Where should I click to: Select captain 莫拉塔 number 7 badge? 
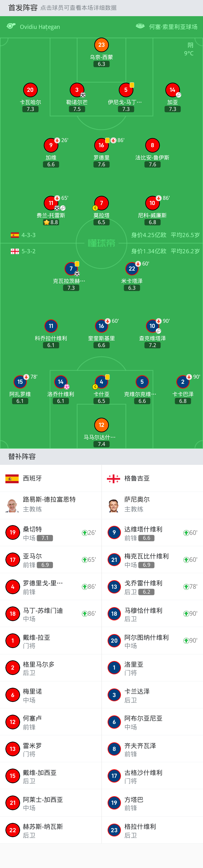pos(101,203)
